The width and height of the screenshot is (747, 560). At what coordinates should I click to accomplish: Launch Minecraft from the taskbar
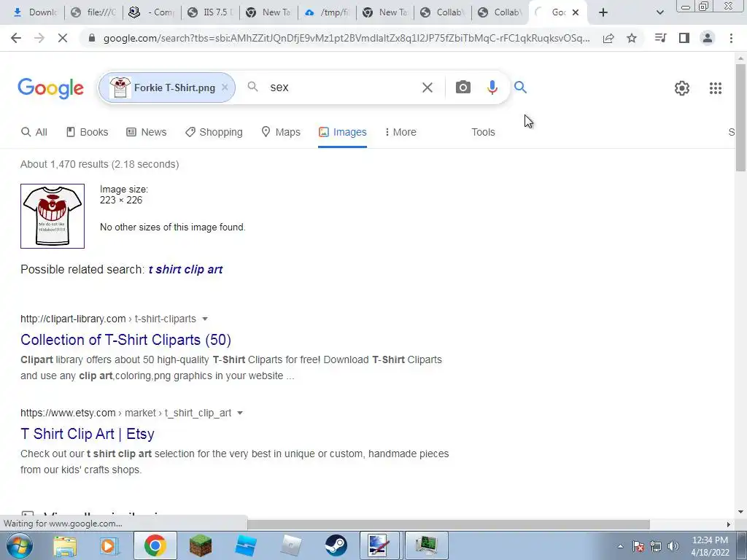(201, 545)
